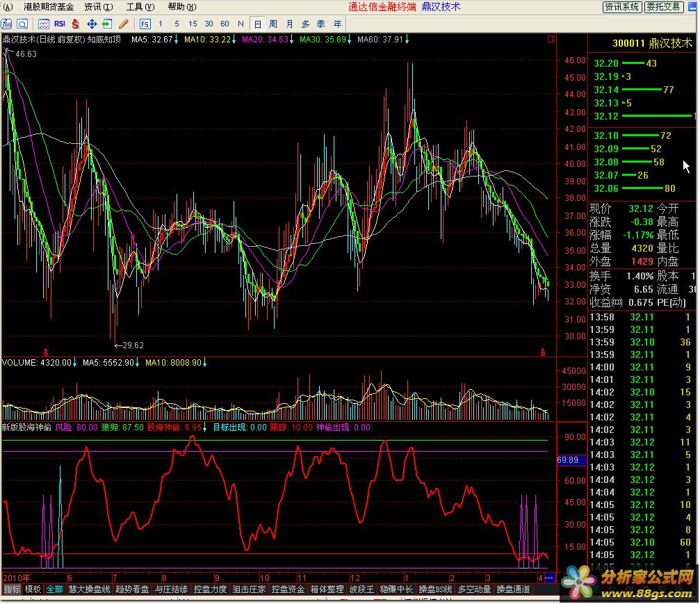The image size is (700, 604).
Task: Select the 狙击庄家 indicator tab
Action: tap(249, 589)
